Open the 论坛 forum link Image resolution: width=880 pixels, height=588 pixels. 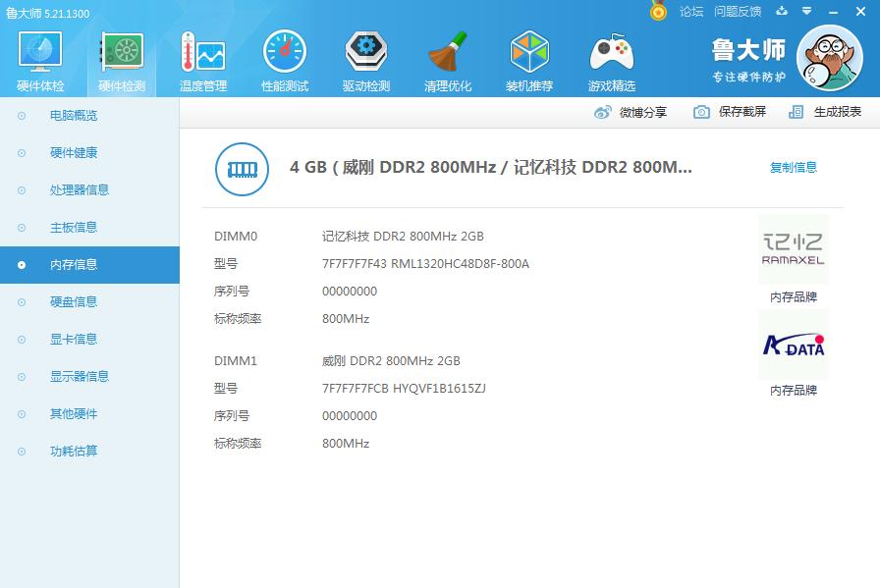pos(691,12)
